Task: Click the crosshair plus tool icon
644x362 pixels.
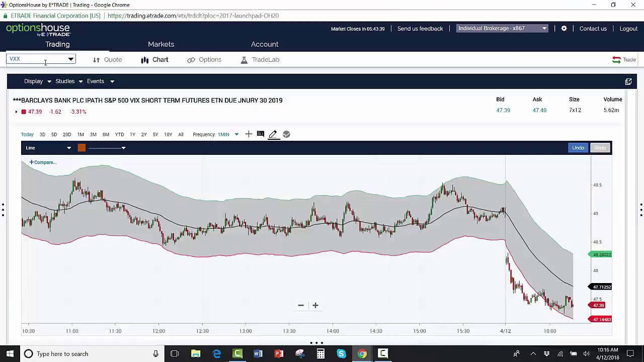Action: 249,134
